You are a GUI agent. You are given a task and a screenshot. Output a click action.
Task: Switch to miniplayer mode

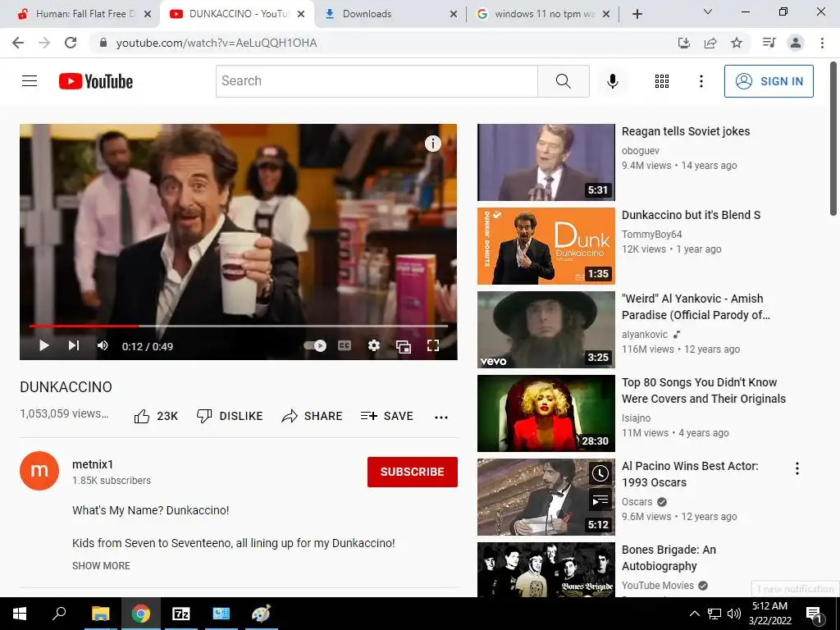coord(404,346)
